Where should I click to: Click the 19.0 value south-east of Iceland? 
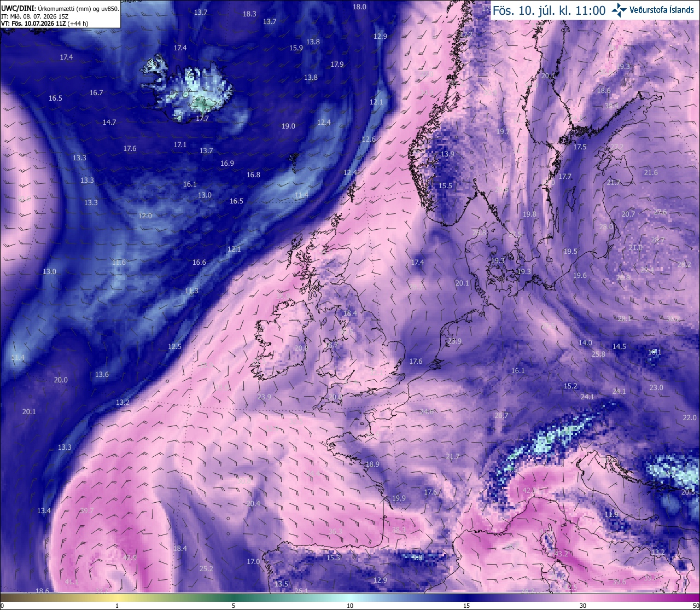pos(288,126)
